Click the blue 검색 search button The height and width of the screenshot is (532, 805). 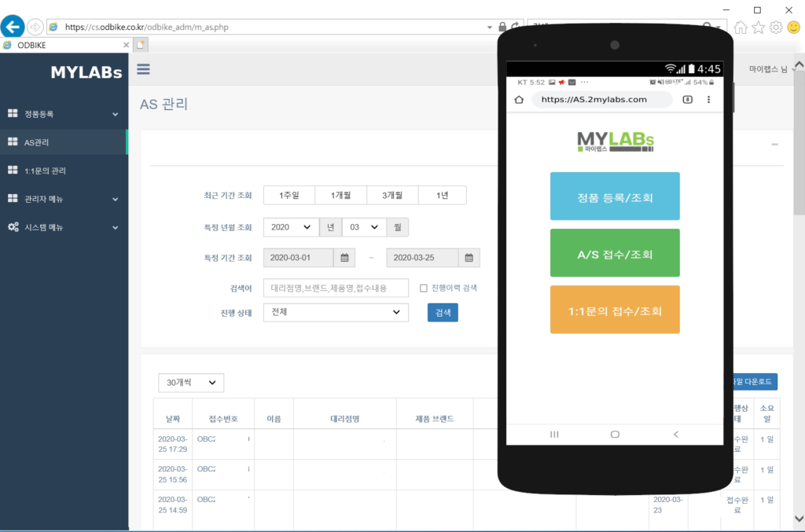443,313
